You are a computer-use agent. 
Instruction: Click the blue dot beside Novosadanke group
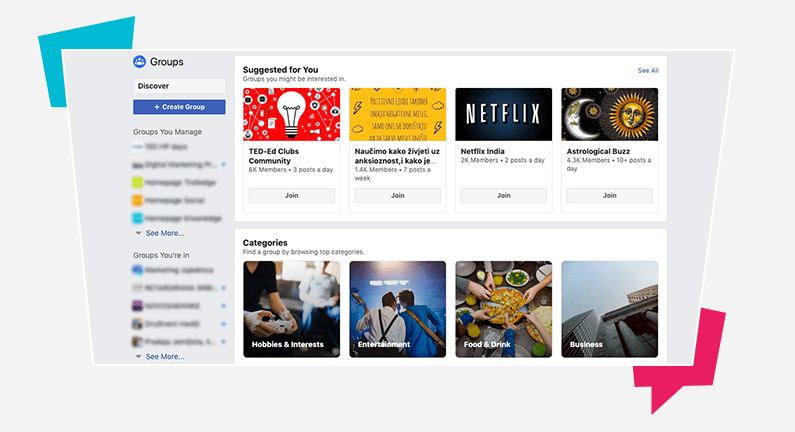click(224, 306)
